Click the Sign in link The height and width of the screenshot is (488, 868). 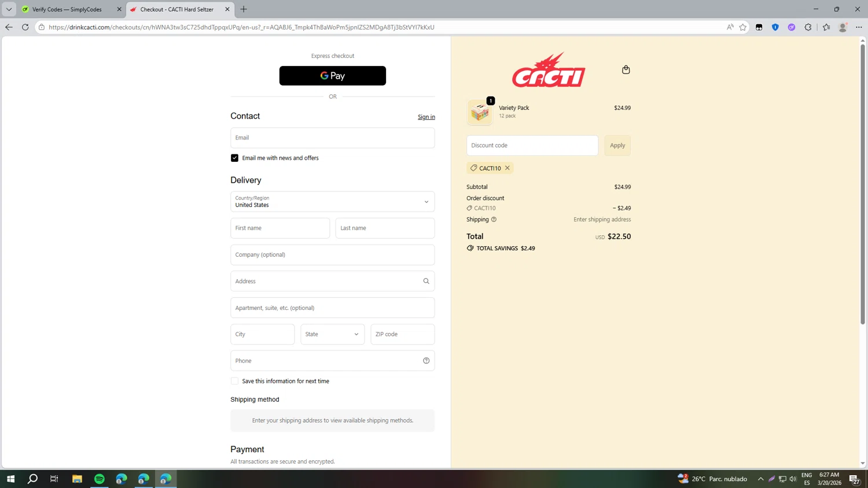(x=426, y=117)
